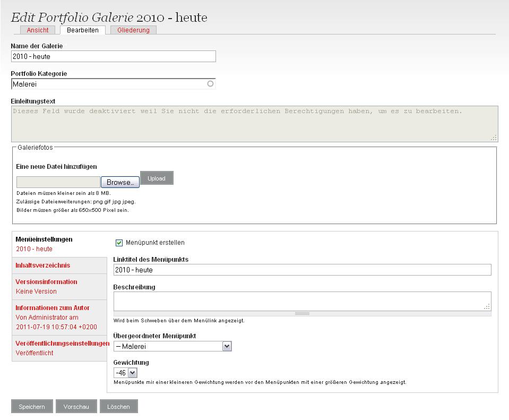Viewport: 509px width, 420px height.
Task: Click the Name der Galerie input field
Action: point(113,56)
